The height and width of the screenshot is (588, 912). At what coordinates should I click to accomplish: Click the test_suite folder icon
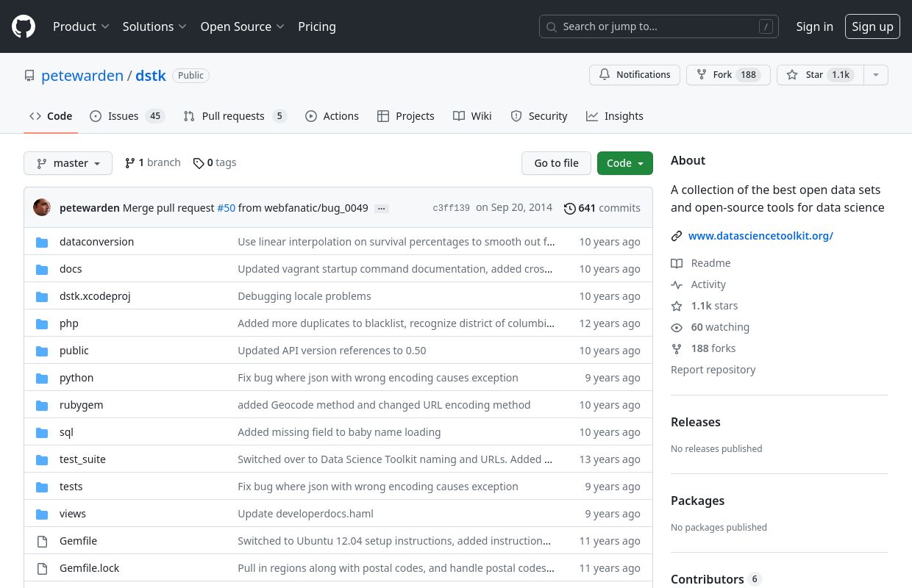point(42,459)
